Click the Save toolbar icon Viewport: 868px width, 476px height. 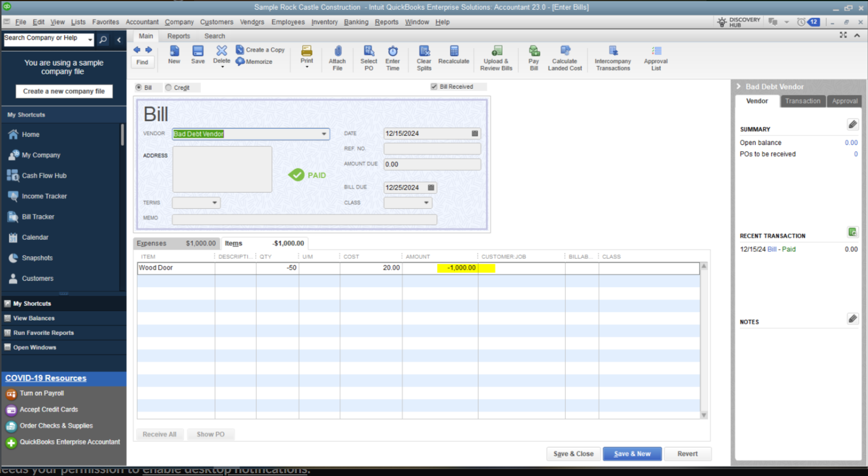coord(198,51)
